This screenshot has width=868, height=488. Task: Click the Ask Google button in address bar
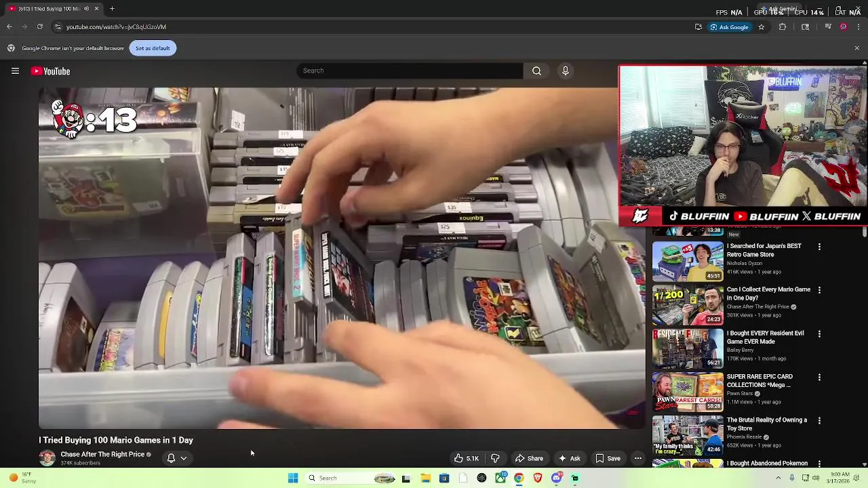pos(730,27)
